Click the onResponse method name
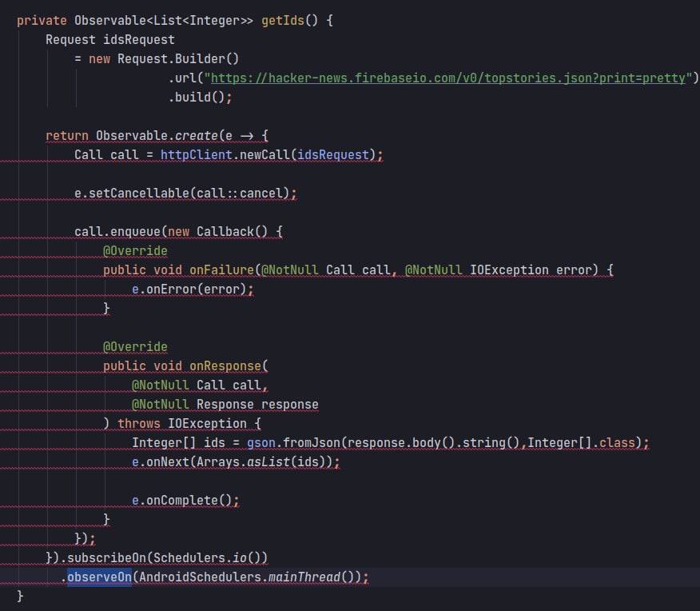The image size is (700, 611). [225, 366]
